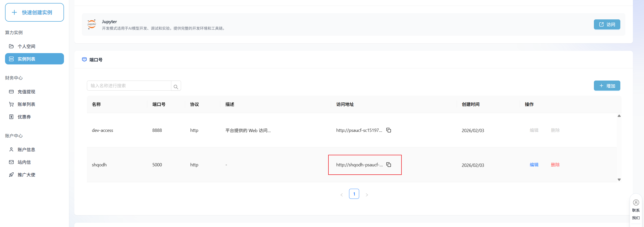Click 编辑 for the shqodh row
Viewport: 644px width, 227px height.
(x=534, y=165)
